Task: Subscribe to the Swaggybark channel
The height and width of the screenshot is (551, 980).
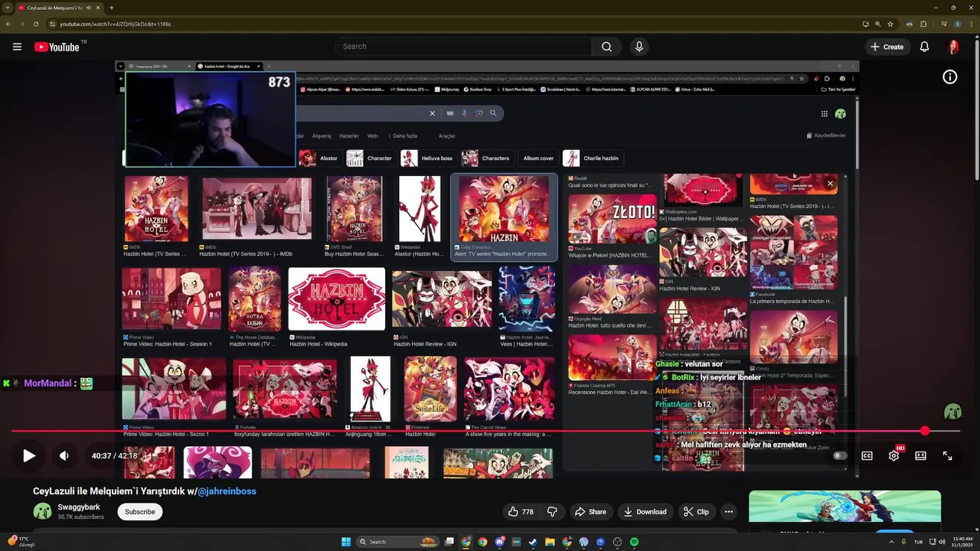Action: click(x=140, y=511)
